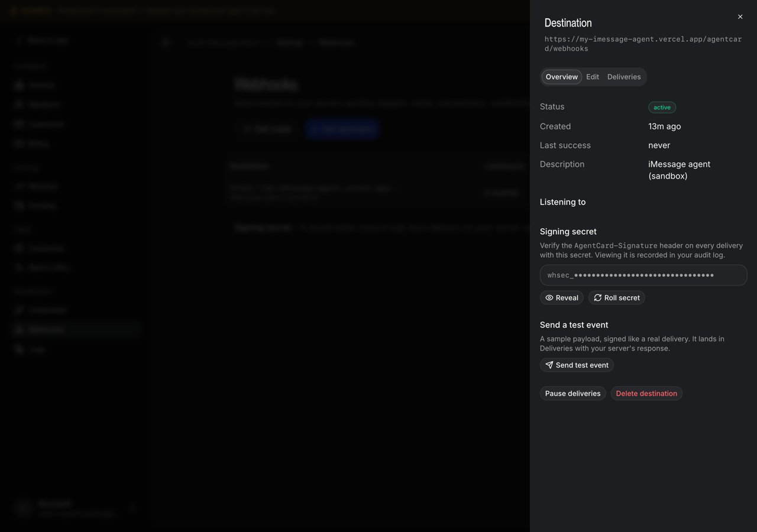
Task: Click the "Listening to" section heading
Action: pos(562,202)
